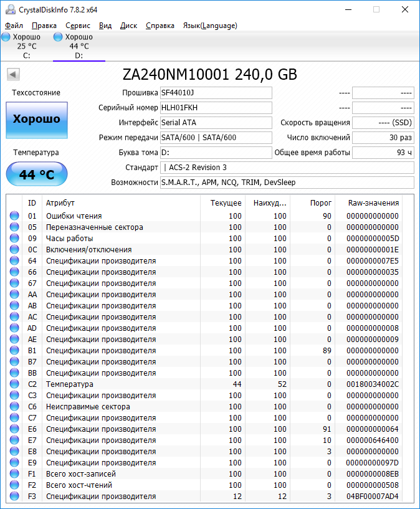The image size is (420, 509).
Task: Click threshold value 91 in row E6
Action: pyautogui.click(x=327, y=429)
